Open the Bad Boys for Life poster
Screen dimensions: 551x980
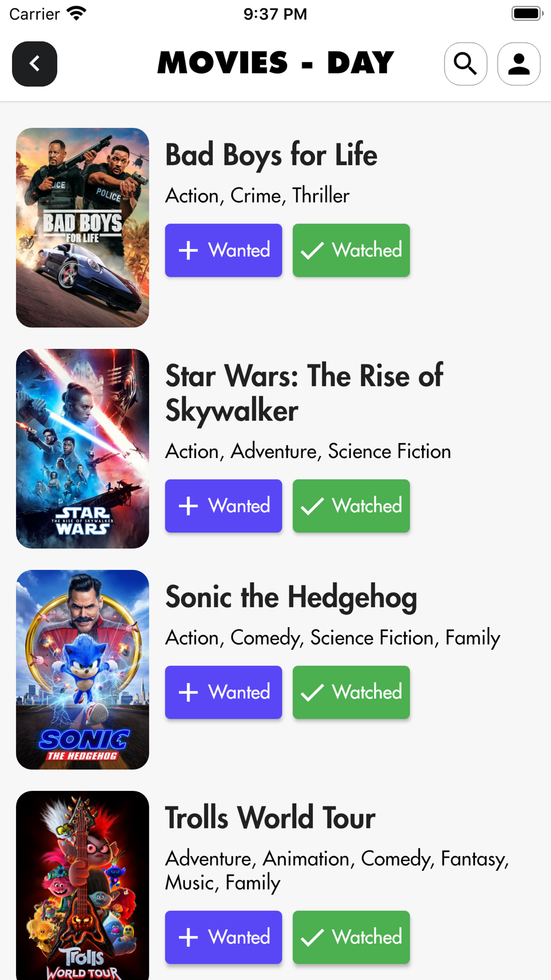[83, 228]
